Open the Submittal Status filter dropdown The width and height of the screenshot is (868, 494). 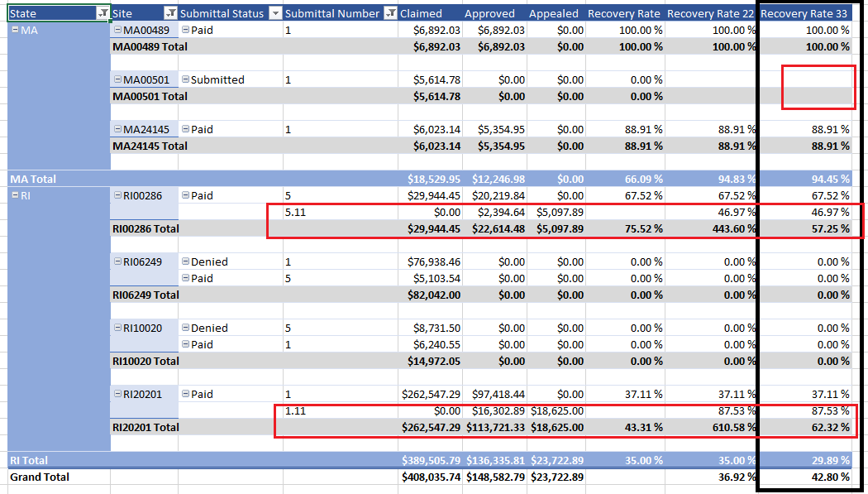(275, 13)
